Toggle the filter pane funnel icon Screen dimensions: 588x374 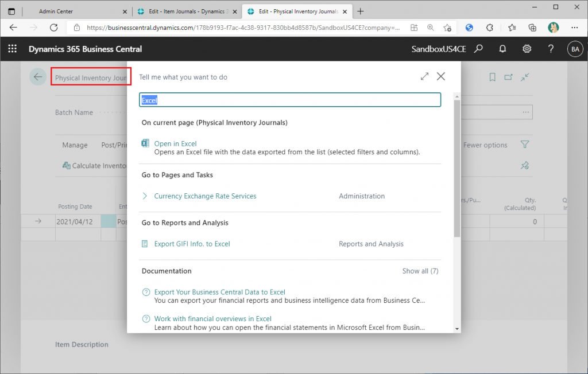coord(525,145)
